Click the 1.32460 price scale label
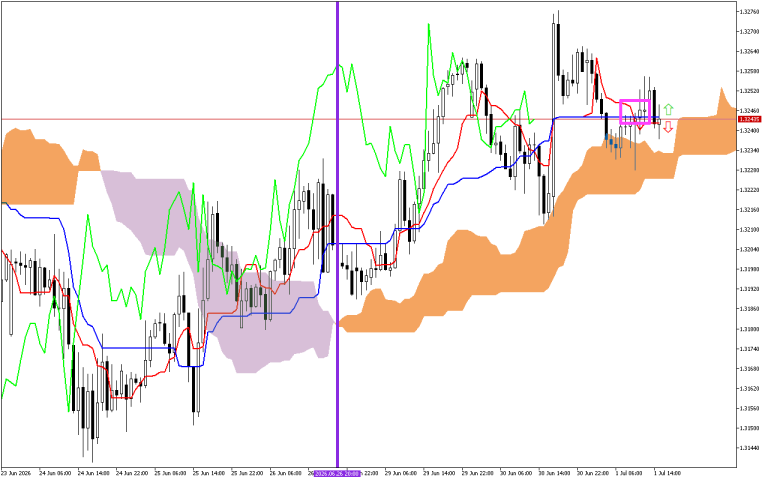This screenshot has height=480, width=768. (x=749, y=111)
